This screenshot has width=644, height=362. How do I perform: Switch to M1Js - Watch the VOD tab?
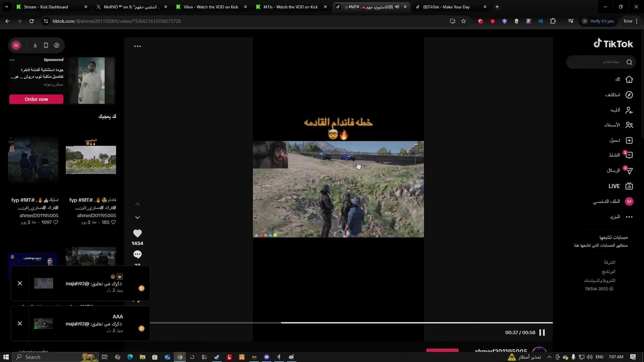click(x=291, y=7)
